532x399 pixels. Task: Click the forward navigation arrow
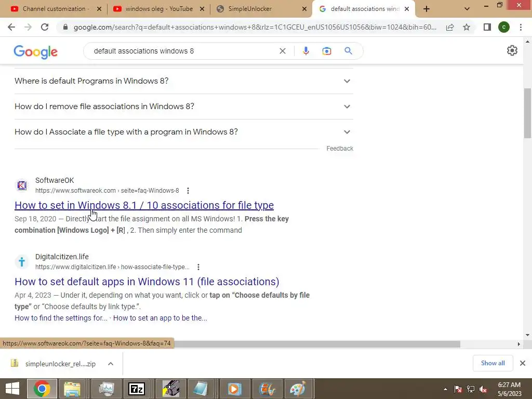pos(28,27)
